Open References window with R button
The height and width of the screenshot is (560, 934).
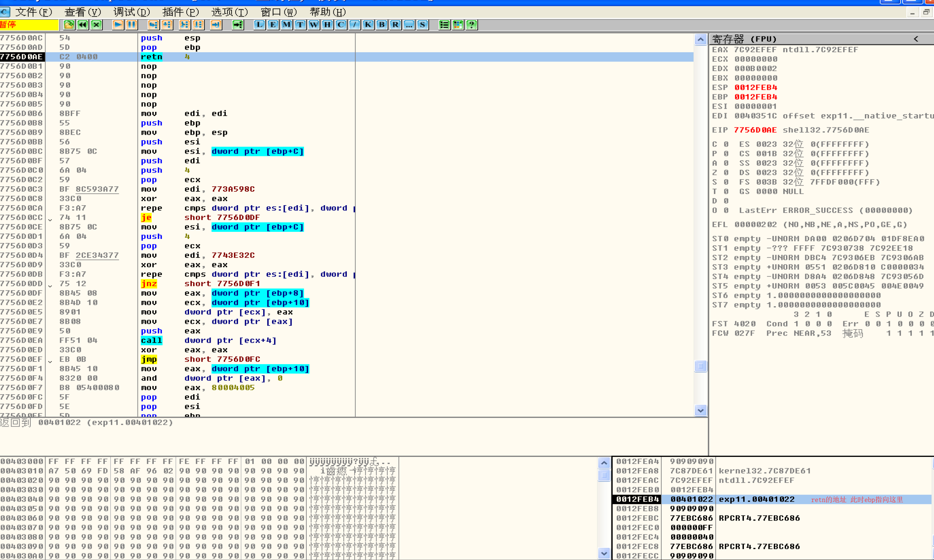tap(395, 25)
